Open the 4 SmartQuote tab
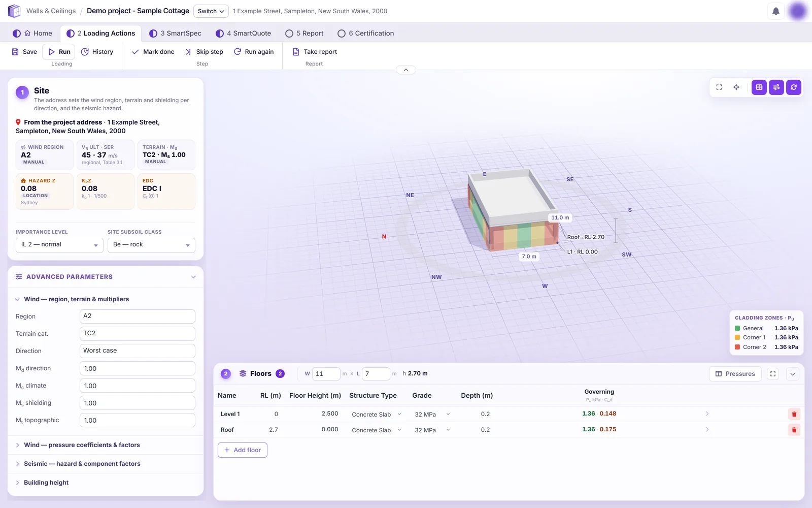812x508 pixels. [x=243, y=34]
